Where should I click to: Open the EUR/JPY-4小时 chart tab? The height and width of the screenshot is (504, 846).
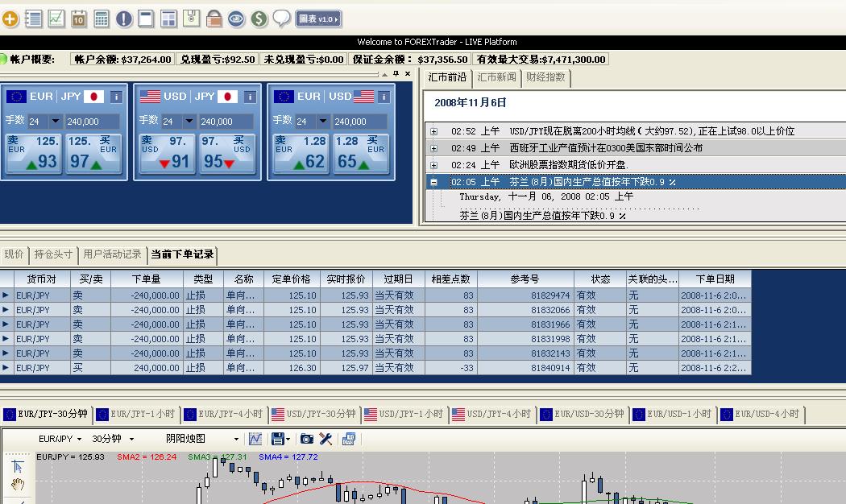pos(225,414)
